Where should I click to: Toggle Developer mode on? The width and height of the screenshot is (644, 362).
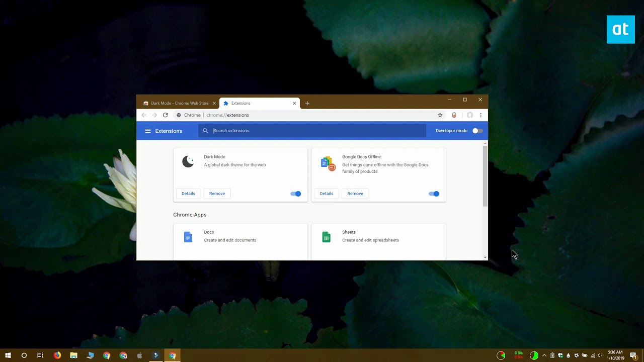477,131
